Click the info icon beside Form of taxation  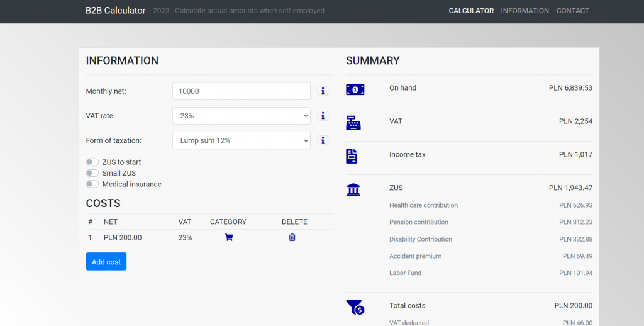(x=323, y=140)
